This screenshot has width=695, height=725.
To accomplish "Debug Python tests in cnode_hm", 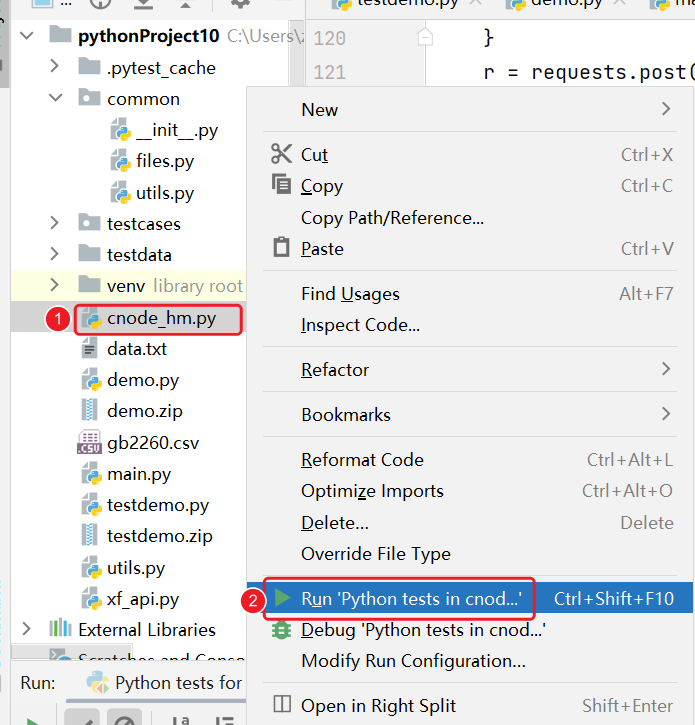I will point(470,630).
